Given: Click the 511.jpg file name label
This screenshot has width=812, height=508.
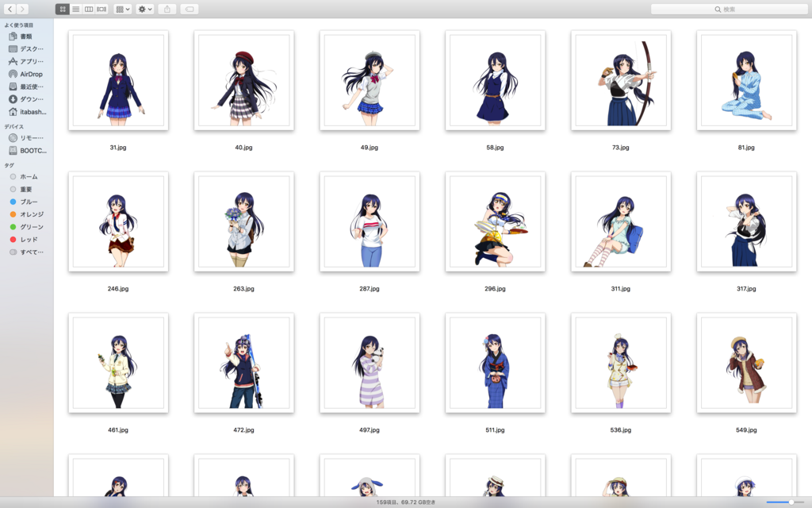Looking at the screenshot, I should [x=495, y=430].
